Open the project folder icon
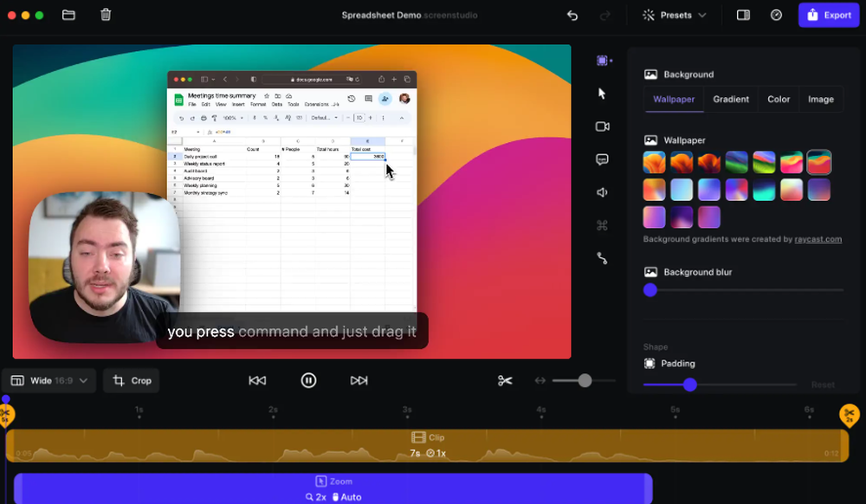 pos(68,15)
